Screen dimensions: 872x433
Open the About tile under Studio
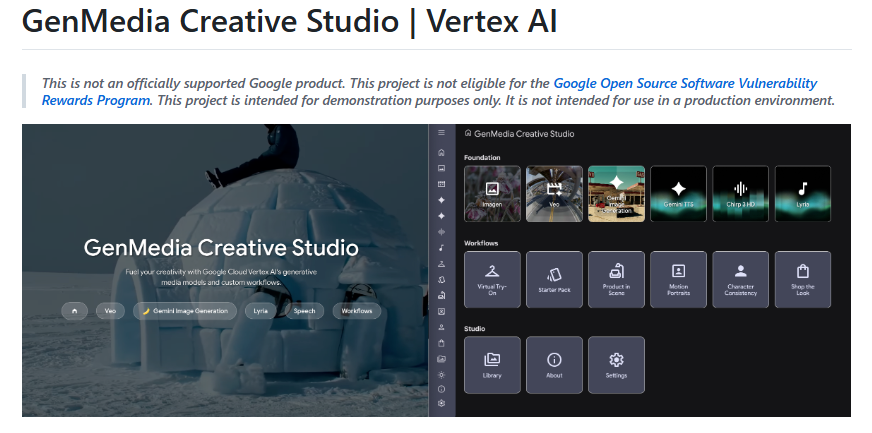[x=554, y=365]
